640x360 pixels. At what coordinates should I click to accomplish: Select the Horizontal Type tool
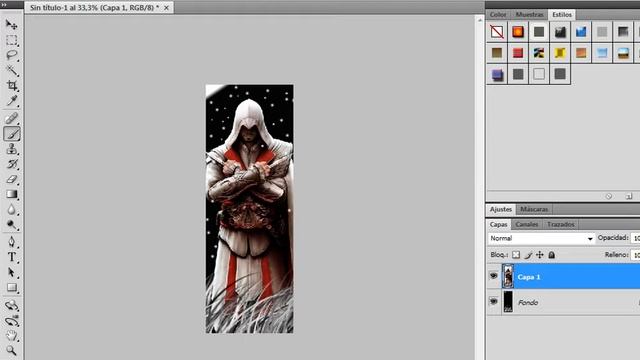11,257
